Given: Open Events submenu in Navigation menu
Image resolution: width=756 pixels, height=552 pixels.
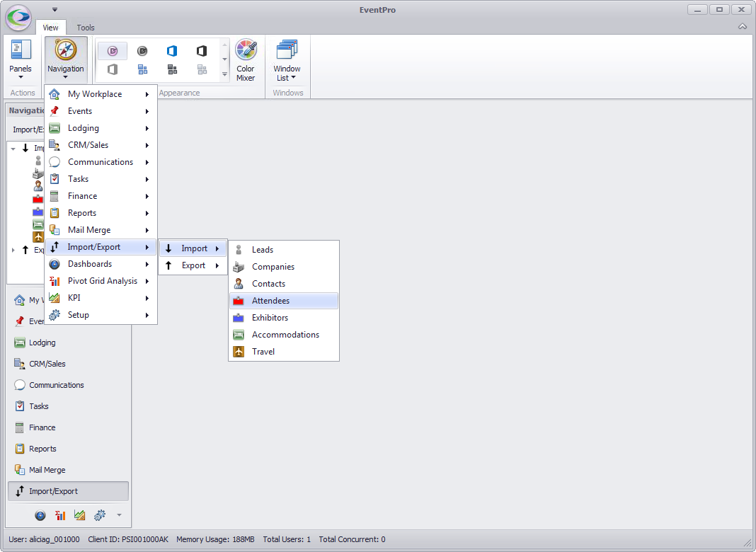Looking at the screenshot, I should pyautogui.click(x=101, y=111).
